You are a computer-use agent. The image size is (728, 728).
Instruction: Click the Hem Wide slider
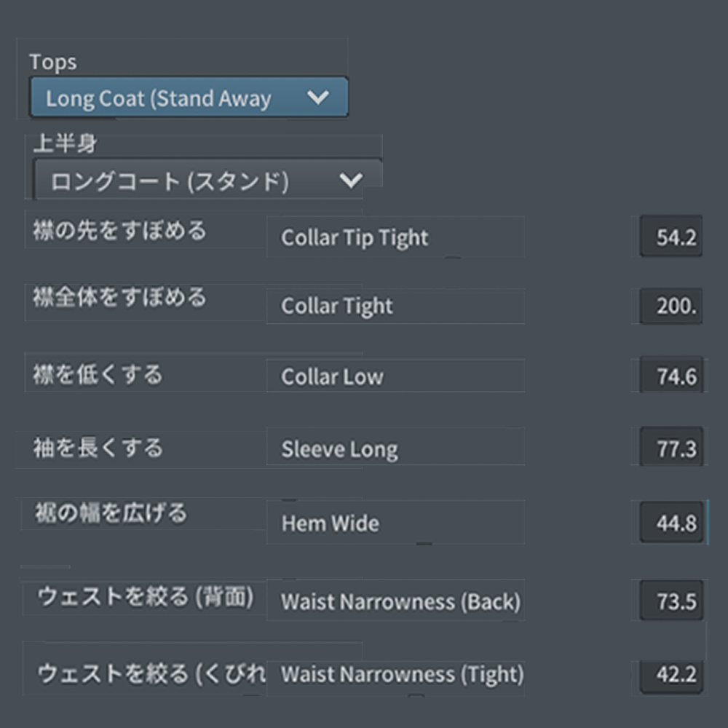(x=397, y=523)
